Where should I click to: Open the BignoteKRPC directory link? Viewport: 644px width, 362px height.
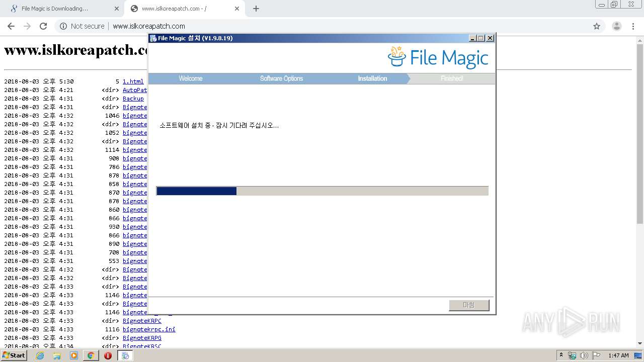(142, 321)
